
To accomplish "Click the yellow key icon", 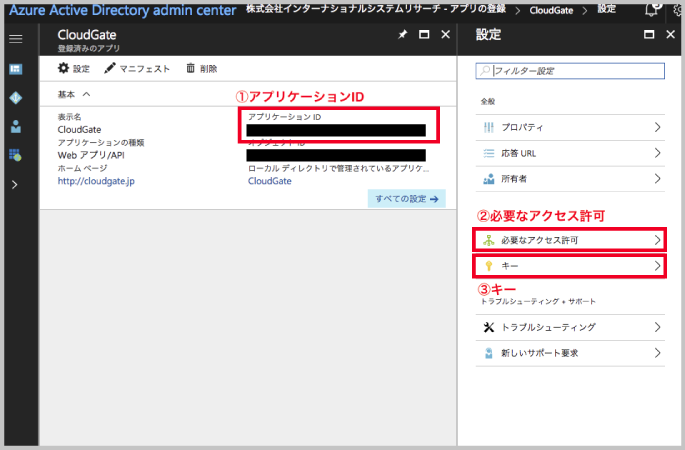I will [489, 266].
